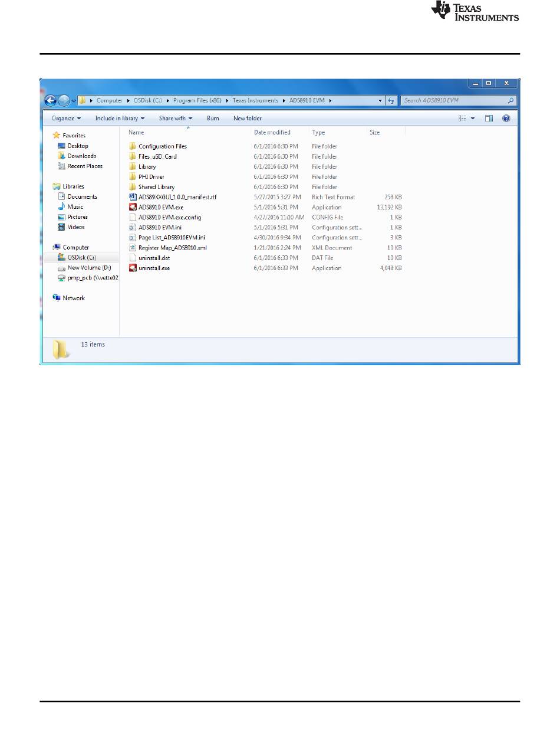
Task: Select ADS8910 EVM.exe.config file icon
Action: tap(133, 217)
